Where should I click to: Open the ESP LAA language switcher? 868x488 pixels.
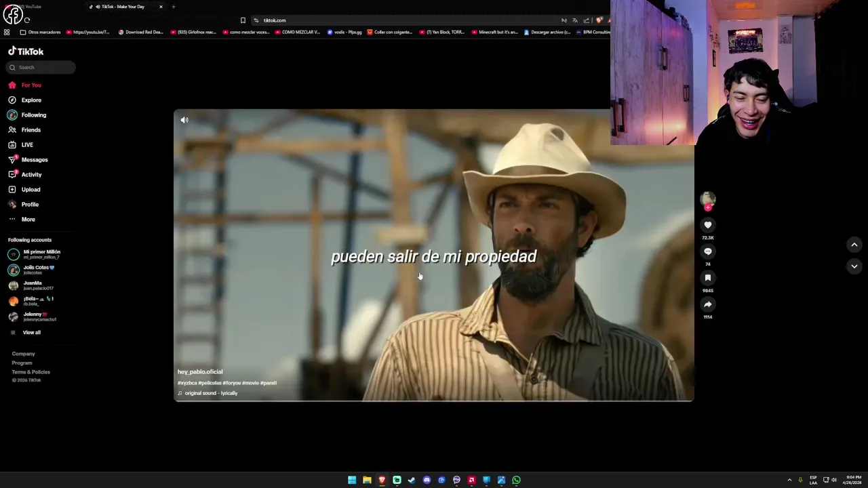tap(813, 480)
